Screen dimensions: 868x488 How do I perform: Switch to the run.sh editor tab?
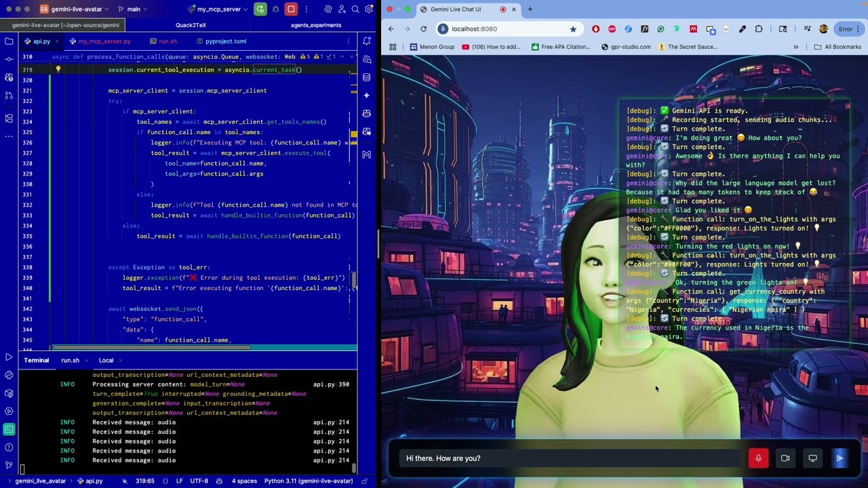[163, 41]
